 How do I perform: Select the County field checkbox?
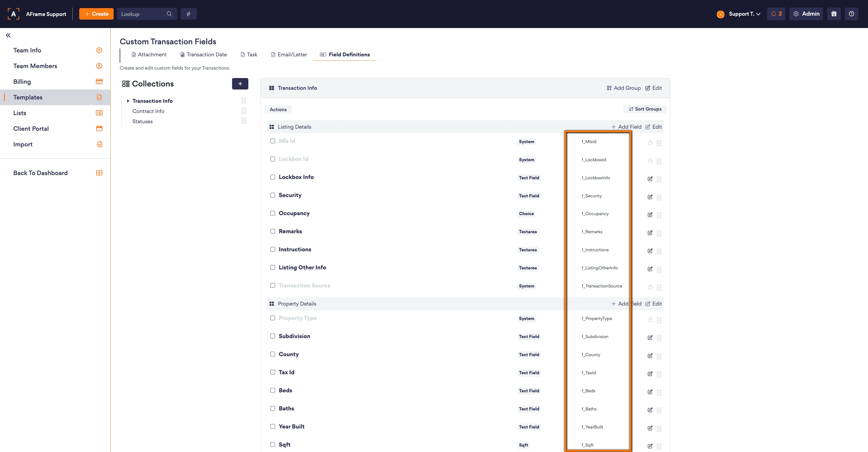tap(272, 354)
